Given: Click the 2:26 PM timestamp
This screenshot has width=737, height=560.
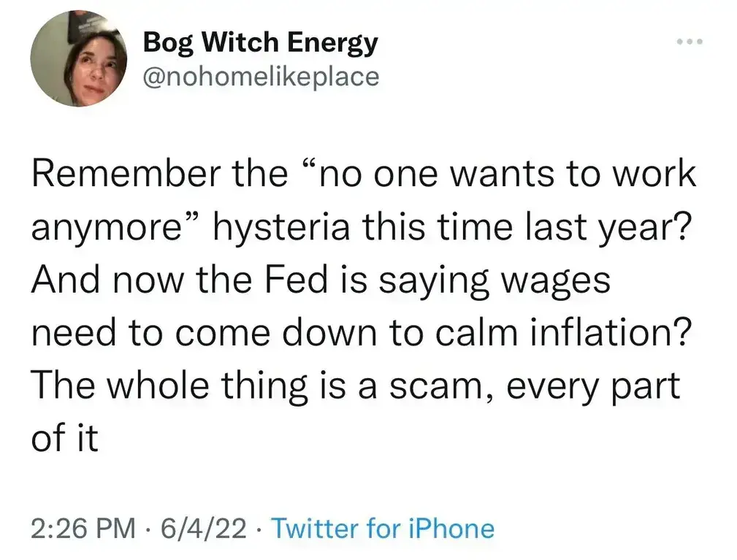Looking at the screenshot, I should pos(83,528).
